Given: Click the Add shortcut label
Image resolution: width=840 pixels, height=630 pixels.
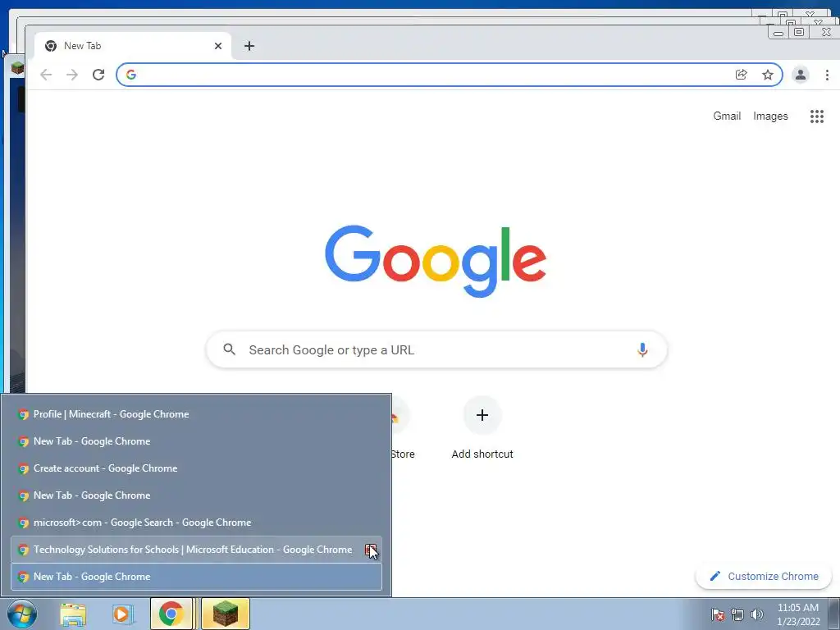Looking at the screenshot, I should [482, 454].
